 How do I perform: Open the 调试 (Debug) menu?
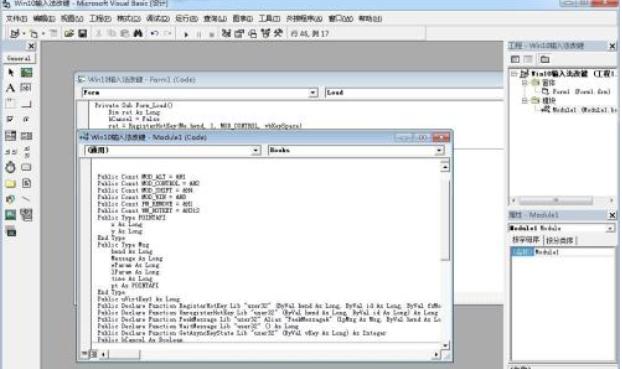(157, 19)
